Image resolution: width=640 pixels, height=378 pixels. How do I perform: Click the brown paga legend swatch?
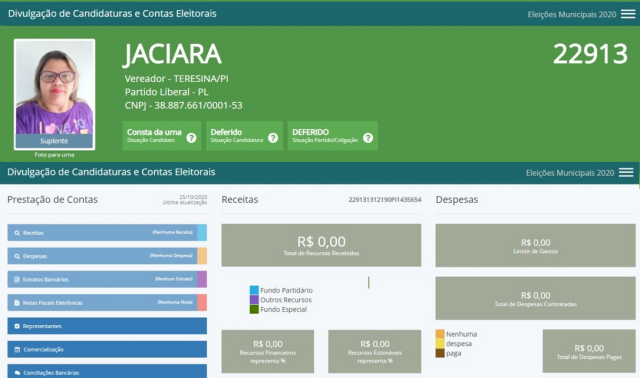[440, 353]
